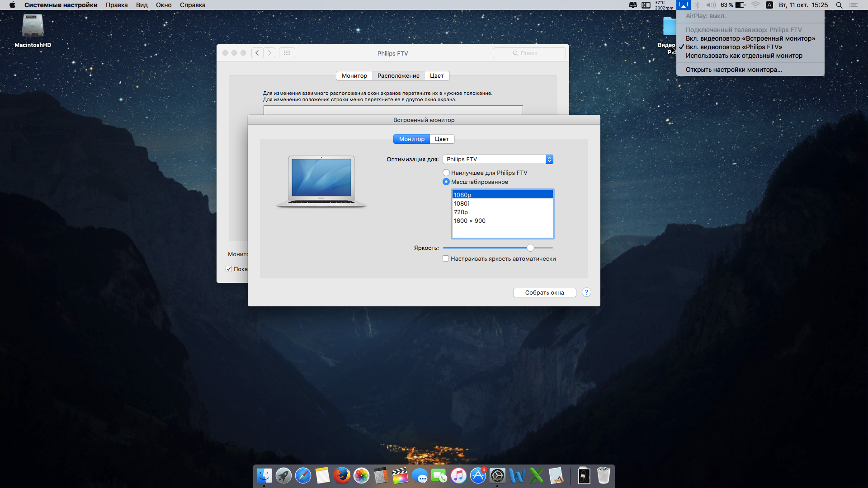Image resolution: width=868 pixels, height=488 pixels.
Task: Open the 'Окно' menu
Action: click(x=164, y=5)
